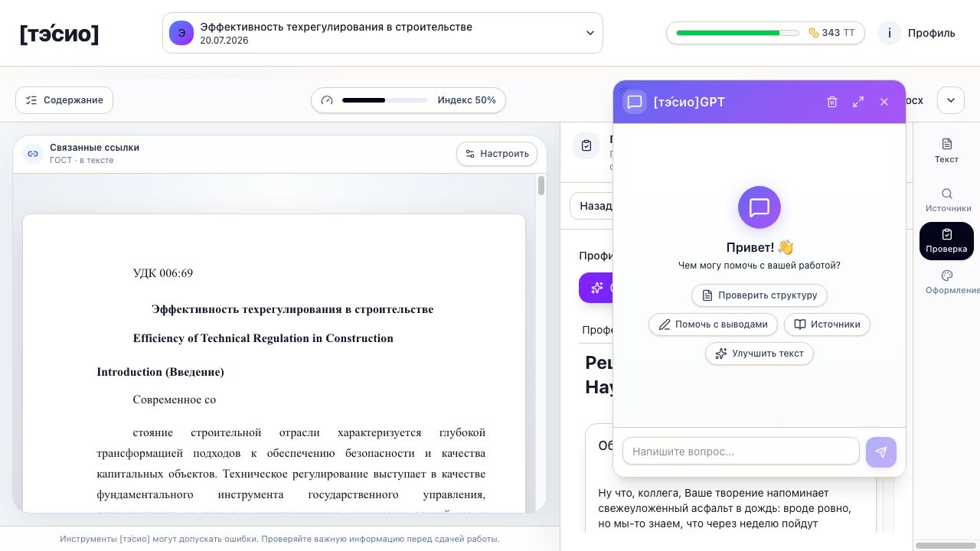Open the Содержание contents panel
The width and height of the screenshot is (980, 551).
(x=64, y=100)
